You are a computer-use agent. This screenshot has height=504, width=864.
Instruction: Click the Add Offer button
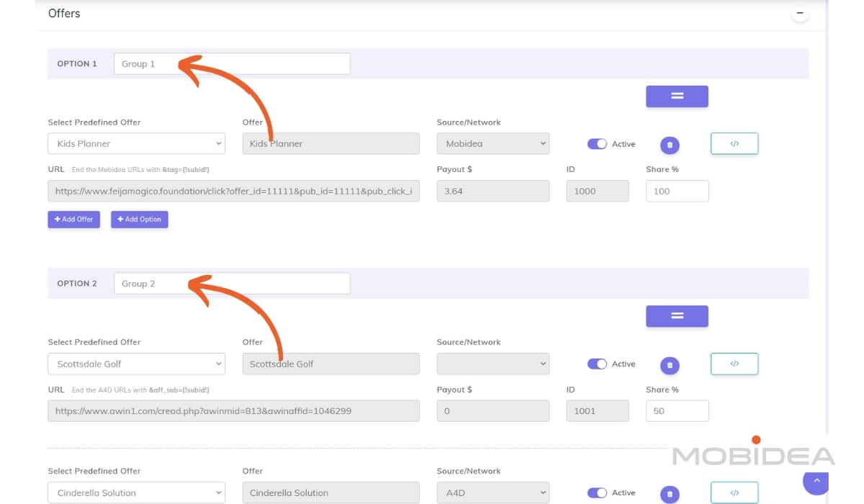pos(74,219)
